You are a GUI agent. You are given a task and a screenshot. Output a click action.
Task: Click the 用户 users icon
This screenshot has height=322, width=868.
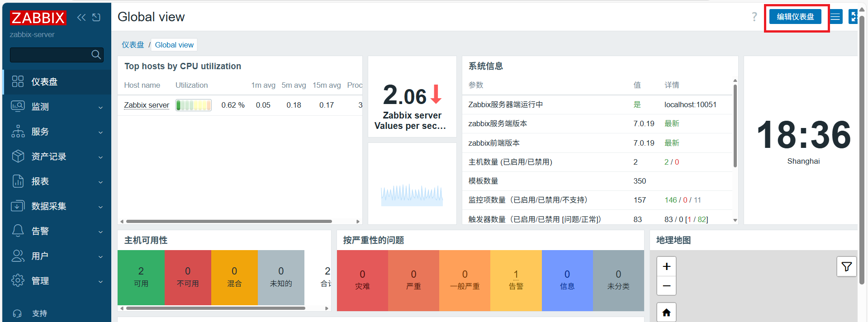tap(18, 256)
